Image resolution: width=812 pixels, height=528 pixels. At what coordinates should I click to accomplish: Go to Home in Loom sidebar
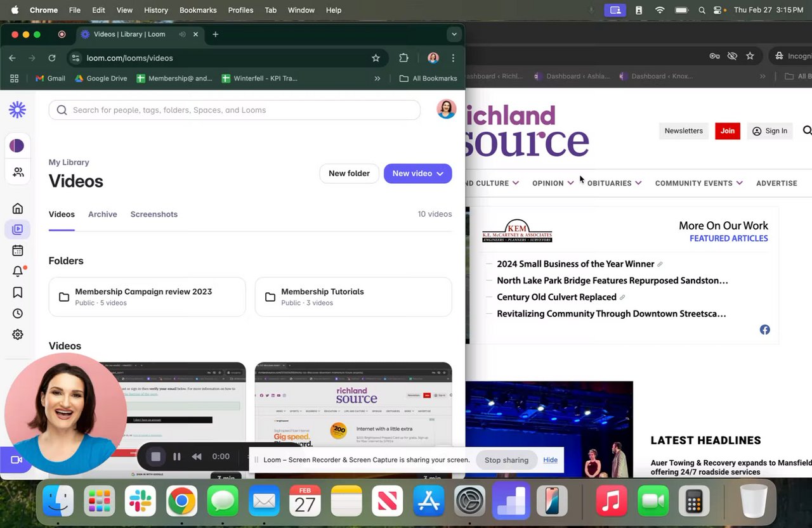point(18,209)
